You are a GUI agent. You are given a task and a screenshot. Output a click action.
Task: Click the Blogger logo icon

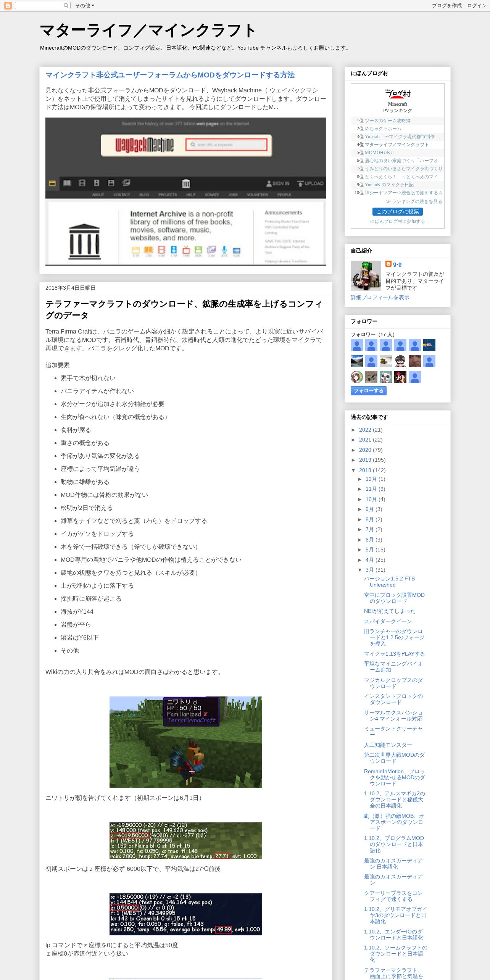point(8,5)
